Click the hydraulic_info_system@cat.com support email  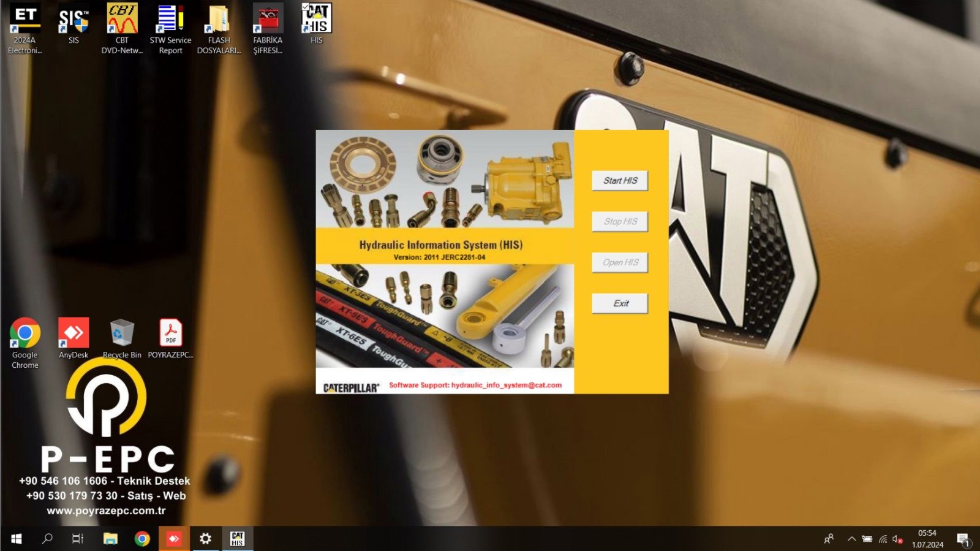point(506,385)
